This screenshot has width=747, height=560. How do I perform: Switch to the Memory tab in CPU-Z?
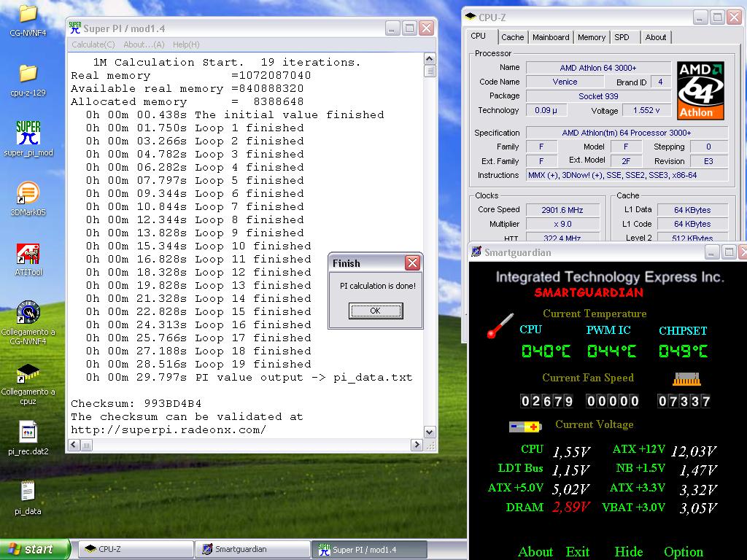(x=592, y=37)
